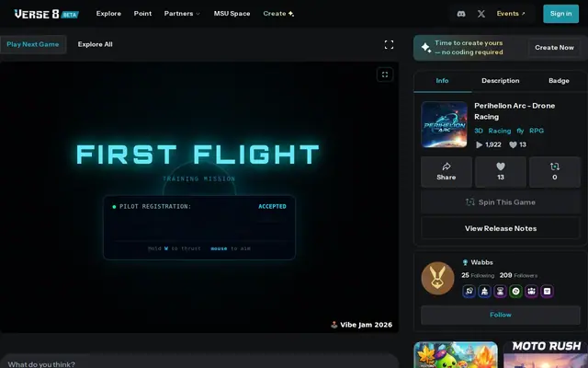Click the joystick icon by Vibe Jam 2026
The height and width of the screenshot is (368, 588).
[x=334, y=325]
